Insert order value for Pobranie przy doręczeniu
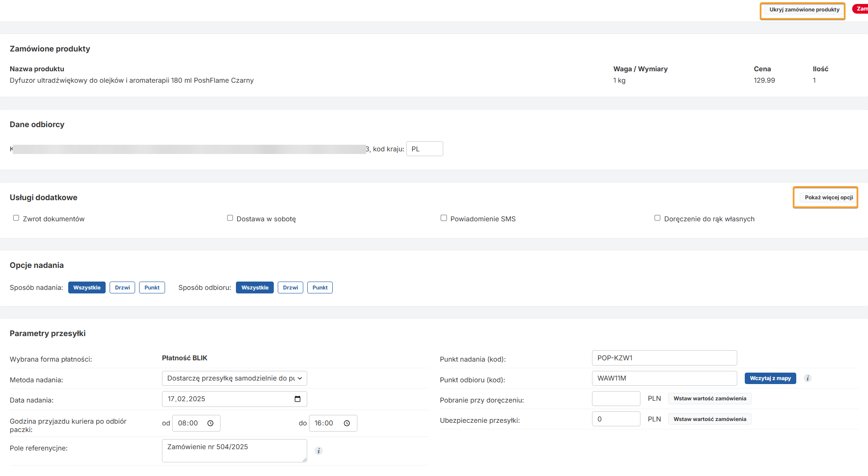 [710, 399]
